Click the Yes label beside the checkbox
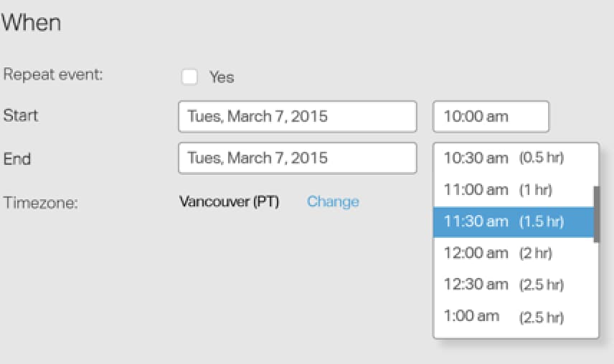The width and height of the screenshot is (614, 364). 222,77
